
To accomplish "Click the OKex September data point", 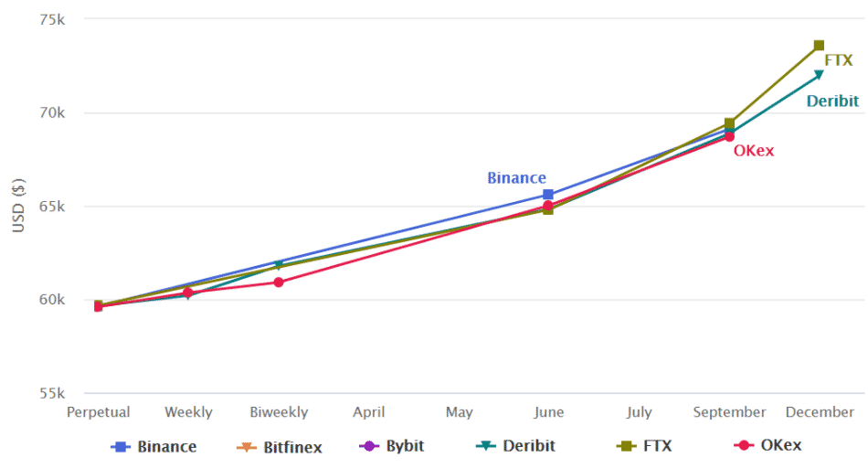I will 729,136.
